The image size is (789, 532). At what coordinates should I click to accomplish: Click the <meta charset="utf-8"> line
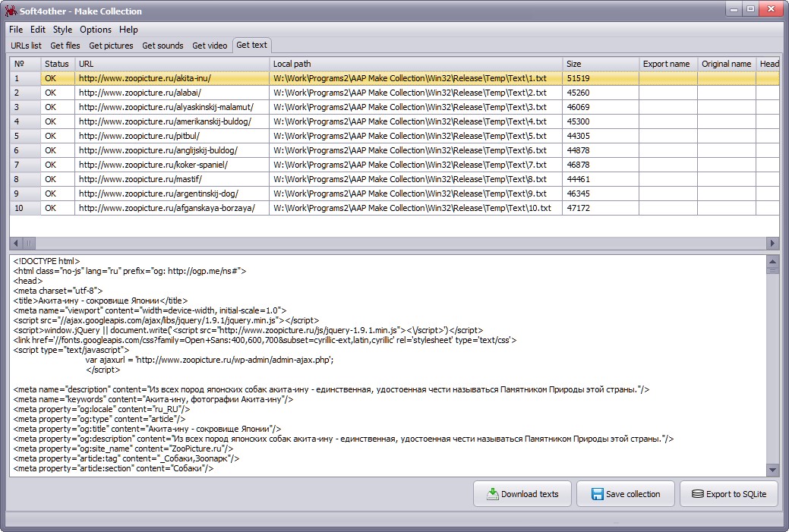click(58, 291)
